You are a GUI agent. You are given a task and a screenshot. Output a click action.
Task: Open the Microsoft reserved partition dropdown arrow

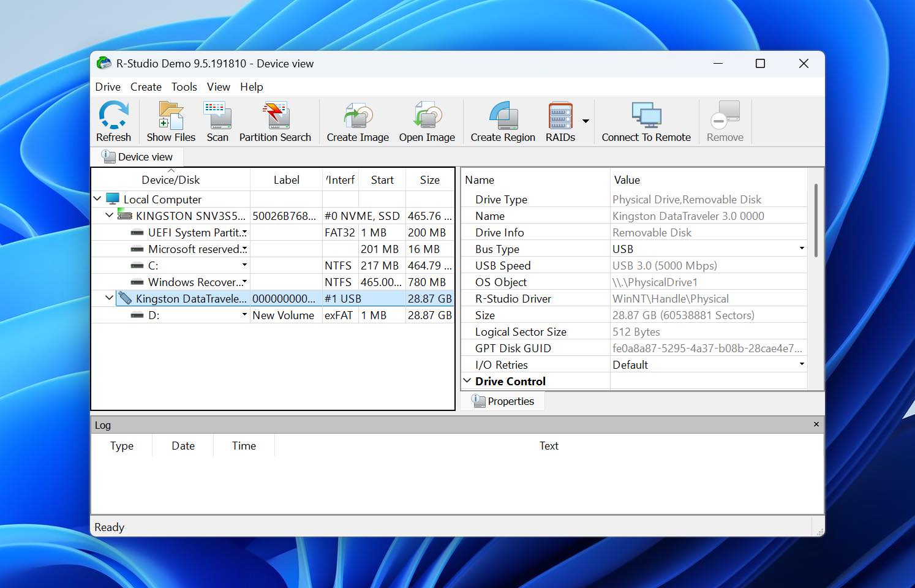(244, 249)
